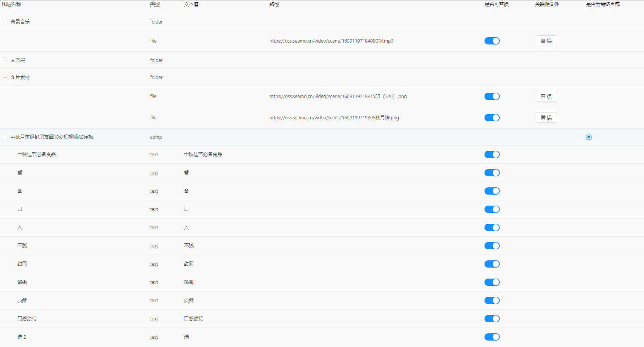This screenshot has height=347, width=644.
Task: Click 替换 button for the mp3 file
Action: pyautogui.click(x=546, y=41)
